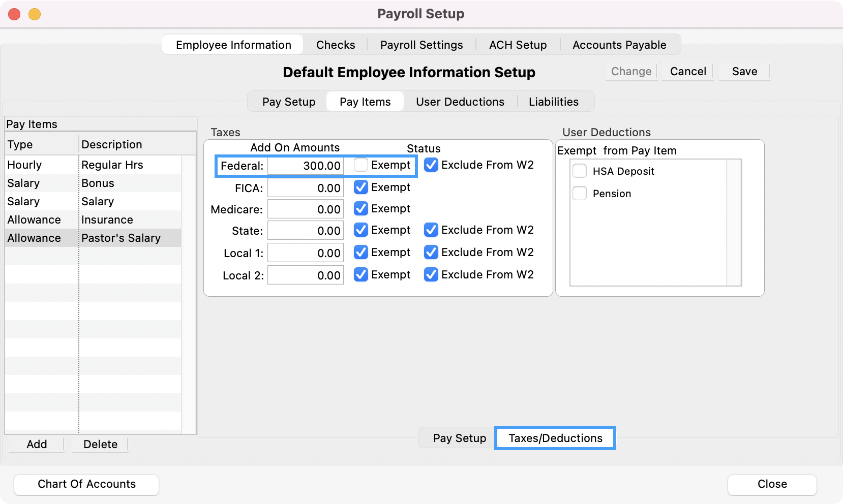The height and width of the screenshot is (504, 843).
Task: Switch to the Checks tab
Action: pos(335,45)
